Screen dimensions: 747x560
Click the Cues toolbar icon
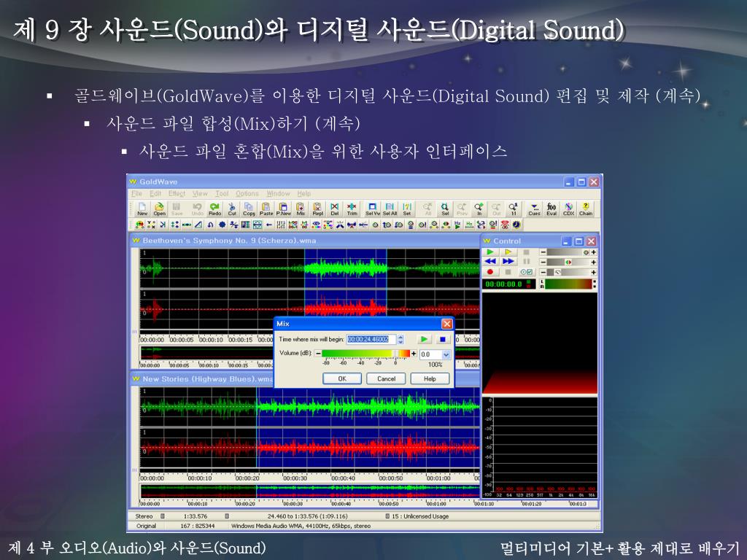(535, 209)
